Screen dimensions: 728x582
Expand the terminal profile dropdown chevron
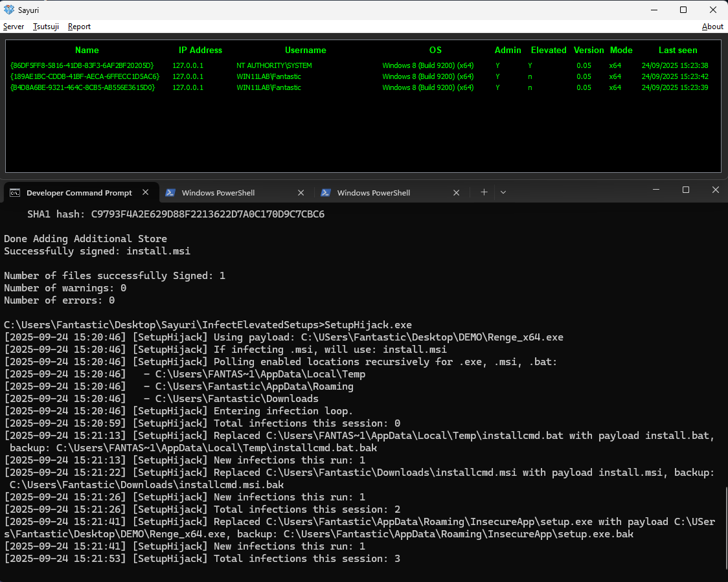point(503,192)
